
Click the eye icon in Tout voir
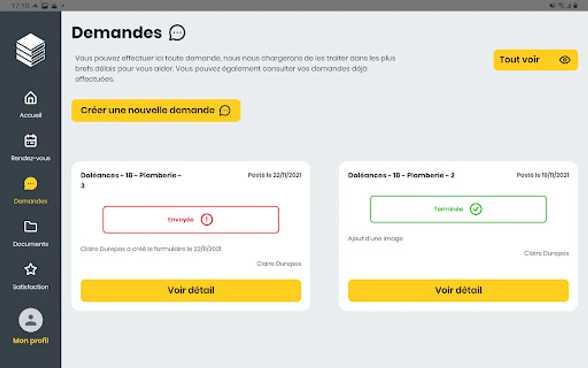coord(565,60)
